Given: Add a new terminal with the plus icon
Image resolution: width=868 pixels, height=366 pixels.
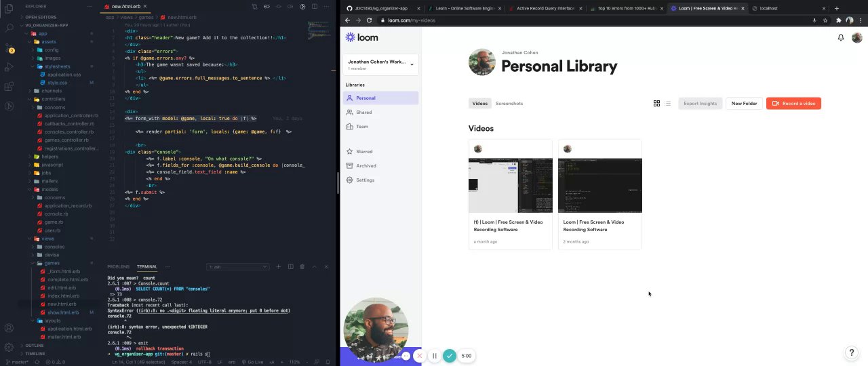Looking at the screenshot, I should point(278,266).
